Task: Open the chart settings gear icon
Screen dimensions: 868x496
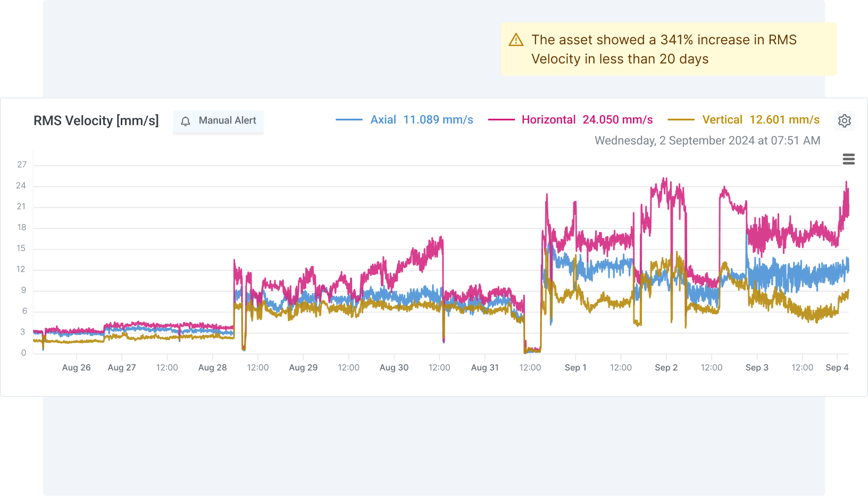Action: (x=844, y=121)
